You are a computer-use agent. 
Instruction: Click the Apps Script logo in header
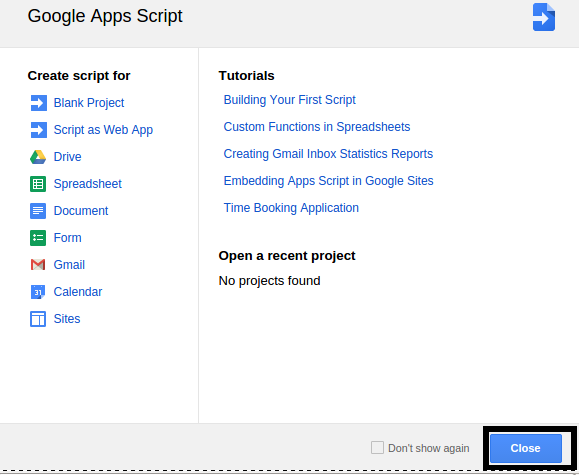pyautogui.click(x=544, y=17)
